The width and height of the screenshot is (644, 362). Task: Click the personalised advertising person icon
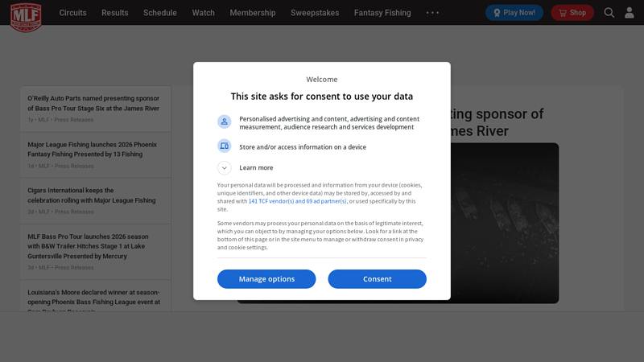pyautogui.click(x=225, y=121)
